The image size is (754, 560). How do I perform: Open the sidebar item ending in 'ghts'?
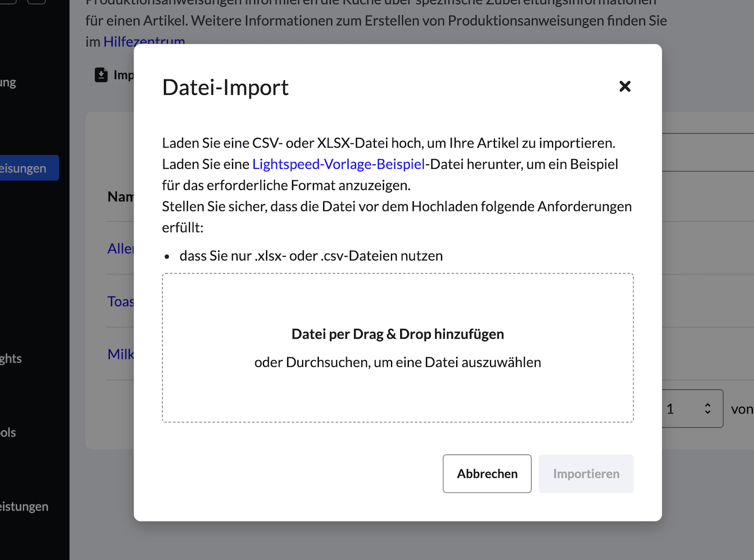tap(11, 359)
